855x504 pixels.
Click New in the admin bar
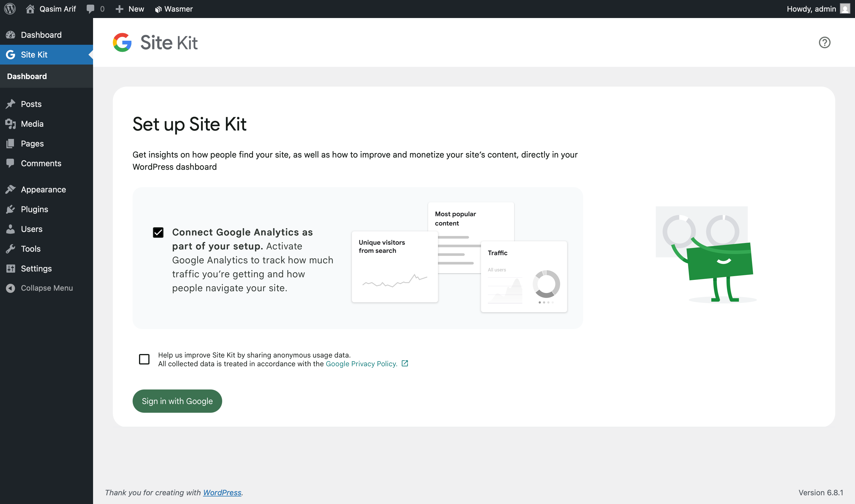pyautogui.click(x=136, y=9)
